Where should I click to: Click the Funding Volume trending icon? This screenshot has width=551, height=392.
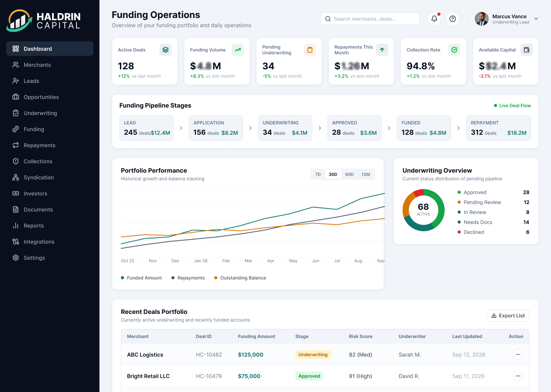point(238,50)
